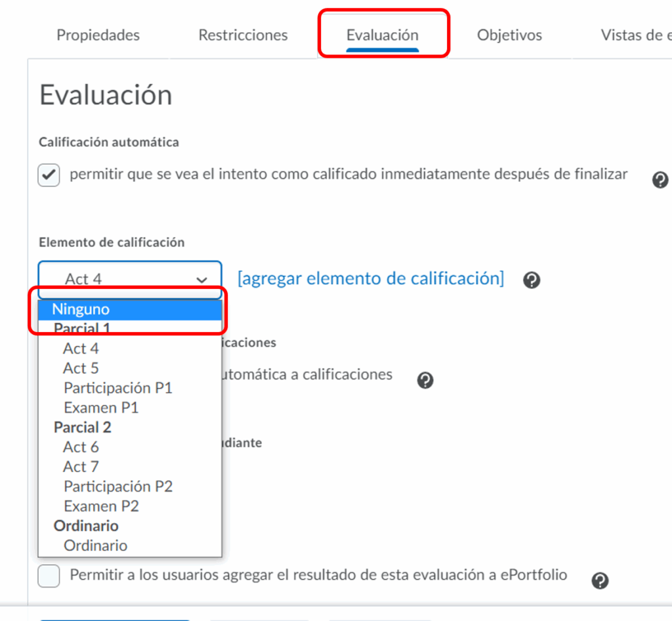The width and height of the screenshot is (672, 621).
Task: Go to the Objetivos tab
Action: pyautogui.click(x=509, y=35)
